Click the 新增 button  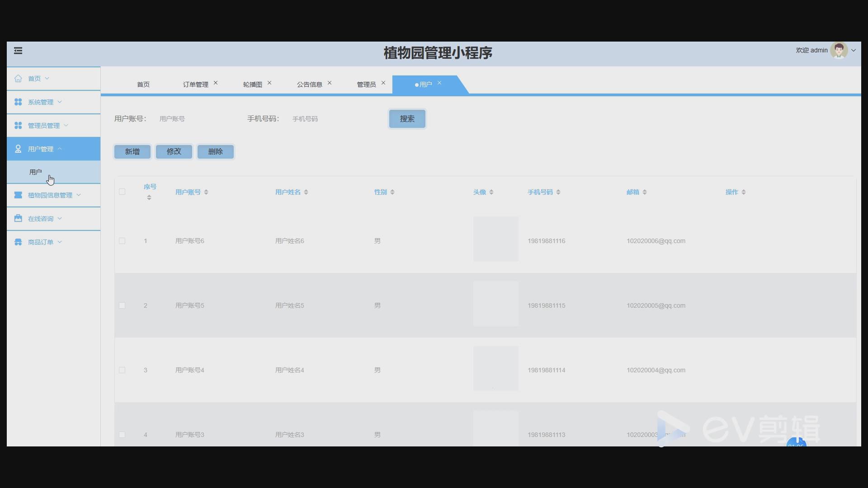point(132,152)
